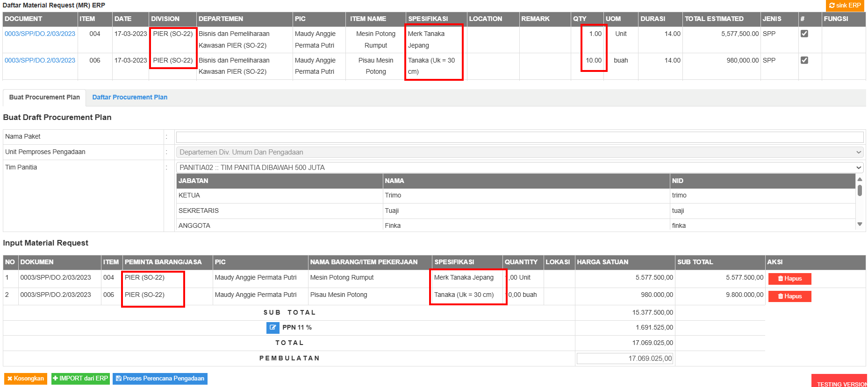Click the PPN 11% edit icon
This screenshot has height=387, width=868.
[x=273, y=328]
